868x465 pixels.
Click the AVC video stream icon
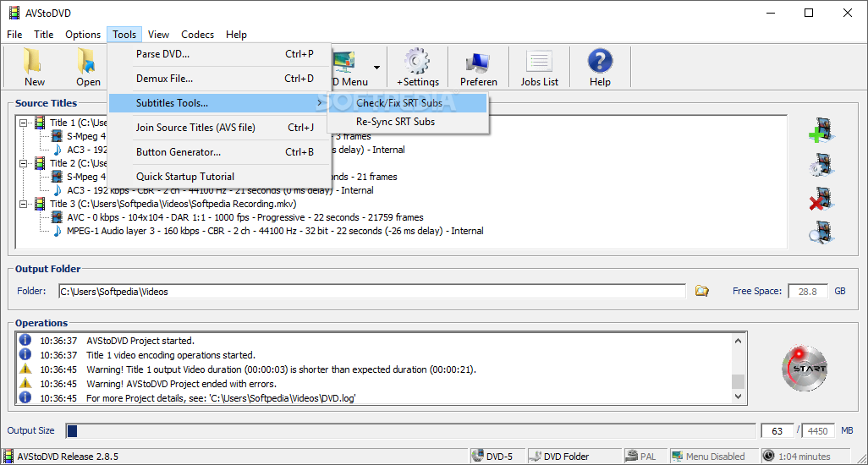(57, 217)
